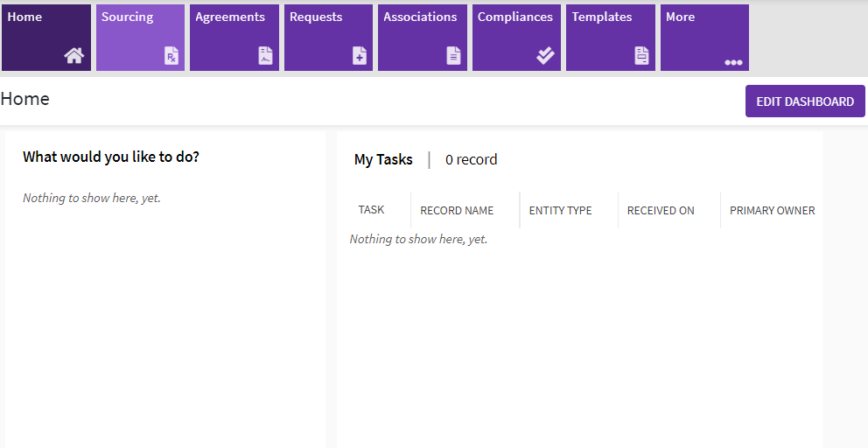Screen dimensions: 868x448
Task: Click the signed document icon on Agreements
Action: click(x=265, y=56)
